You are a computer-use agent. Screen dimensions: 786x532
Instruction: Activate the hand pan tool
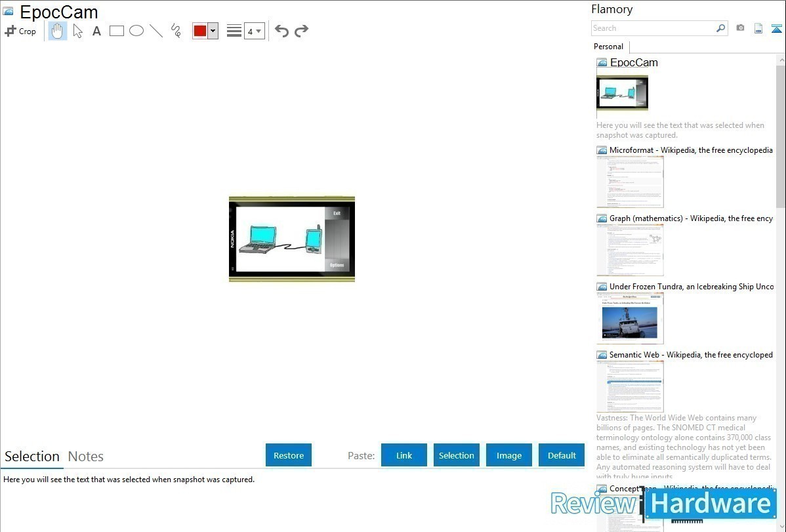(58, 31)
